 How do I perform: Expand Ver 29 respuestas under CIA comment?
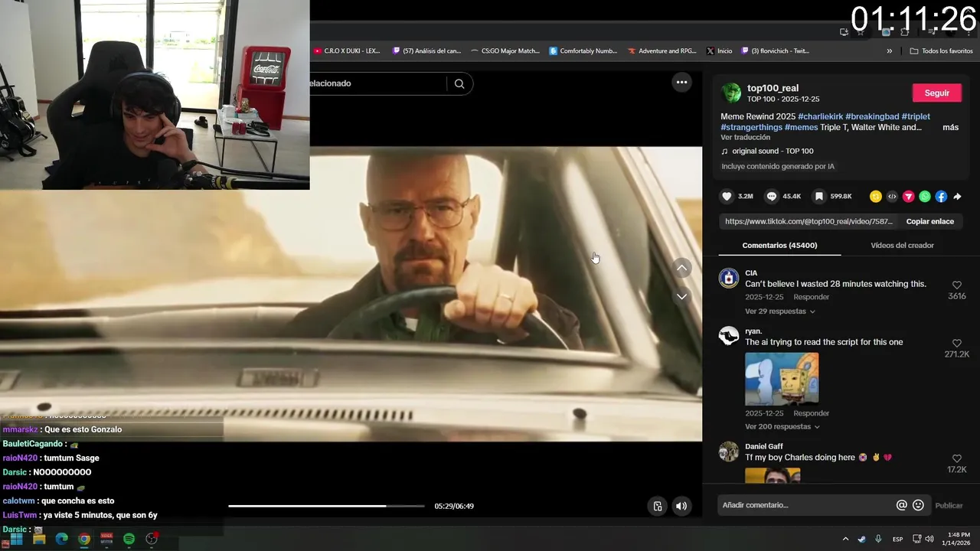780,311
